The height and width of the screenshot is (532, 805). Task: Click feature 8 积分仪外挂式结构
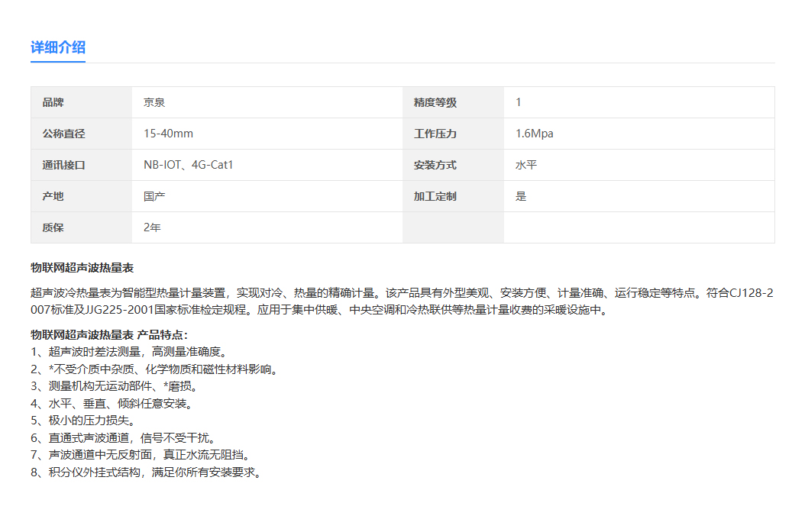pyautogui.click(x=147, y=472)
